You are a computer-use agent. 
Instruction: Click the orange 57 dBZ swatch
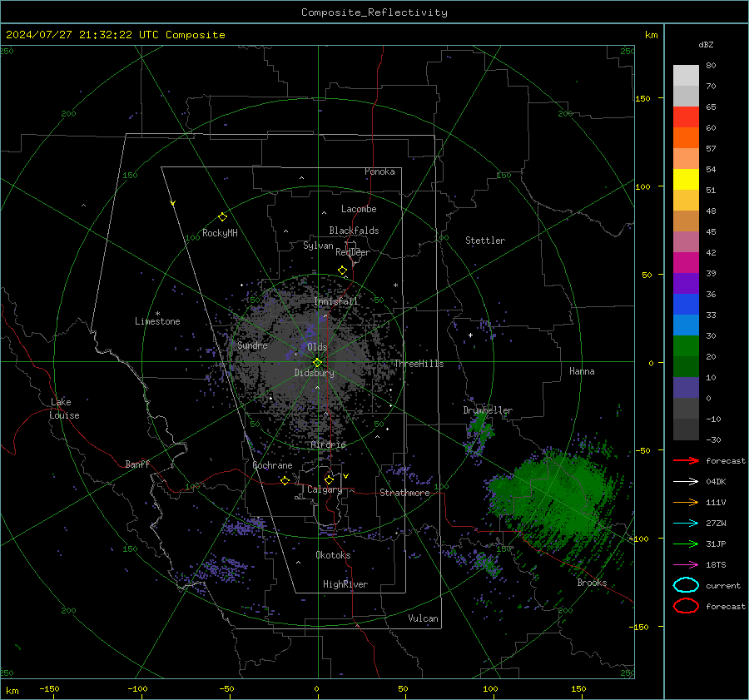pos(686,138)
